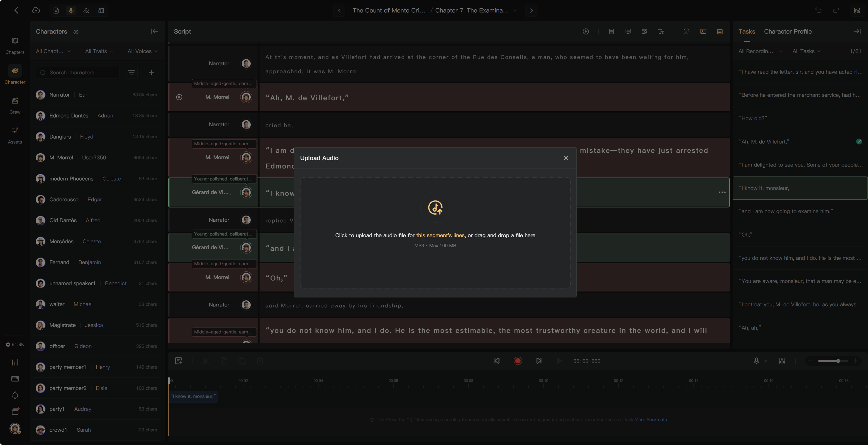
Task: Play the script preview in Script header
Action: pyautogui.click(x=586, y=31)
